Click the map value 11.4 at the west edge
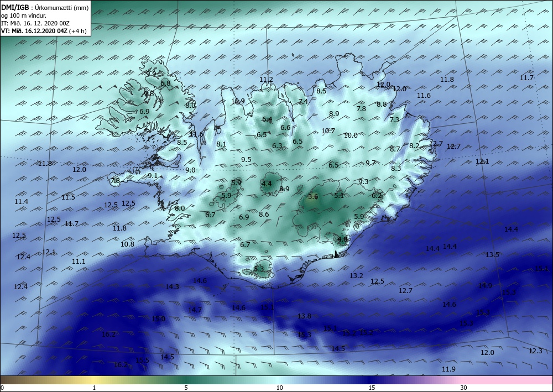 click(x=21, y=202)
